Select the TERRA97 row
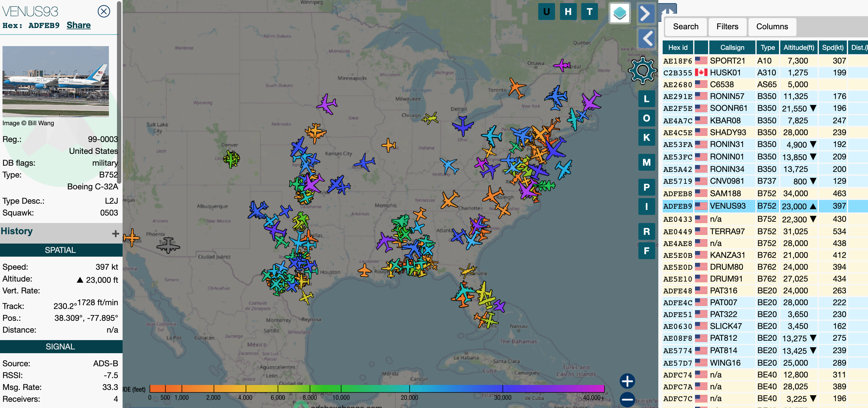This screenshot has width=868, height=408. (765, 231)
